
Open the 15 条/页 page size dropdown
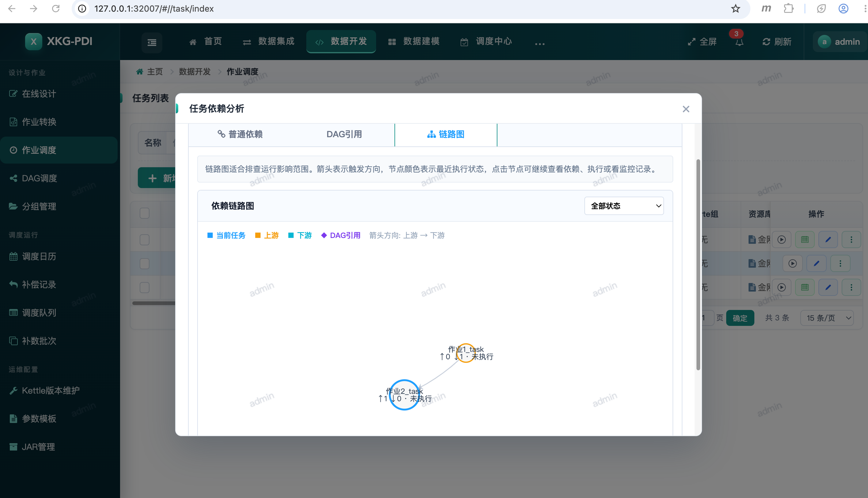point(827,318)
